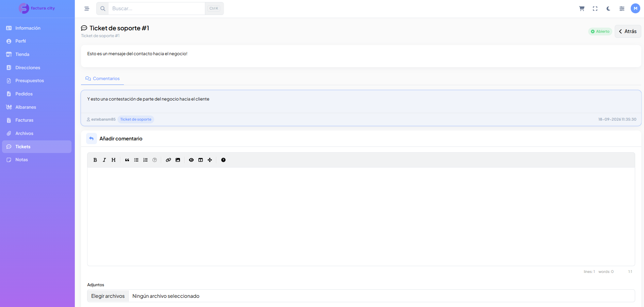Apply italic formatting in the editor toolbar
The image size is (644, 307).
tap(104, 160)
